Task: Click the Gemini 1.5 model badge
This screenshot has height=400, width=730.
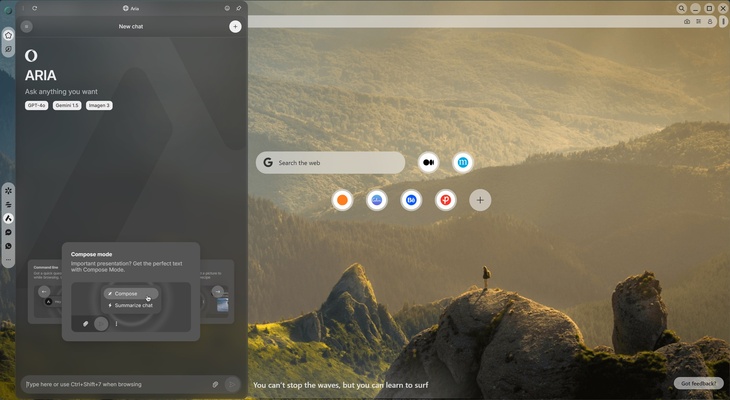Action: click(67, 106)
